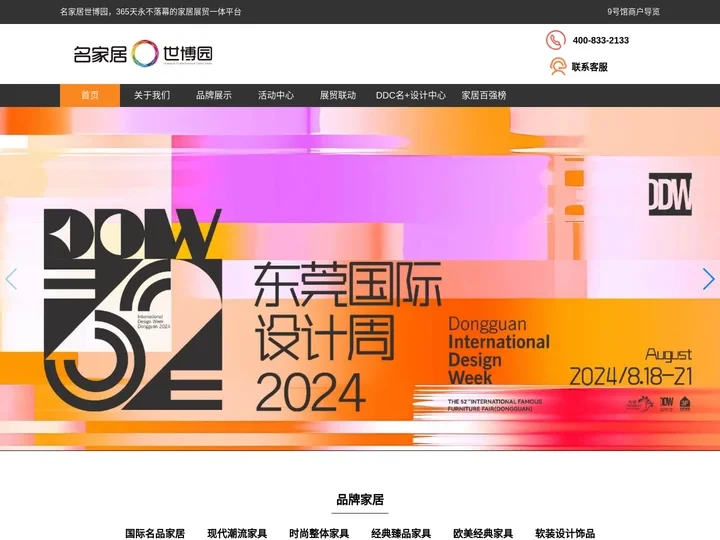This screenshot has height=540, width=720.
Task: Open the 首页 nav tab
Action: click(90, 95)
